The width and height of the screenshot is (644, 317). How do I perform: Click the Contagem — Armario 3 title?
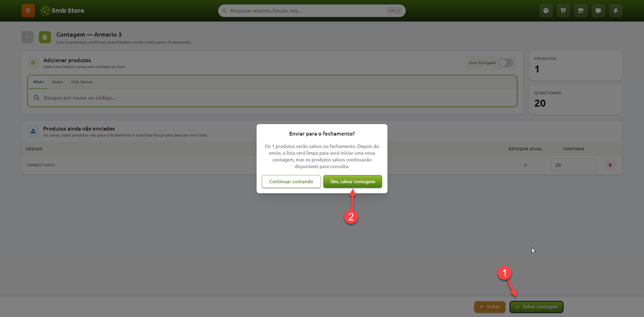(x=89, y=35)
